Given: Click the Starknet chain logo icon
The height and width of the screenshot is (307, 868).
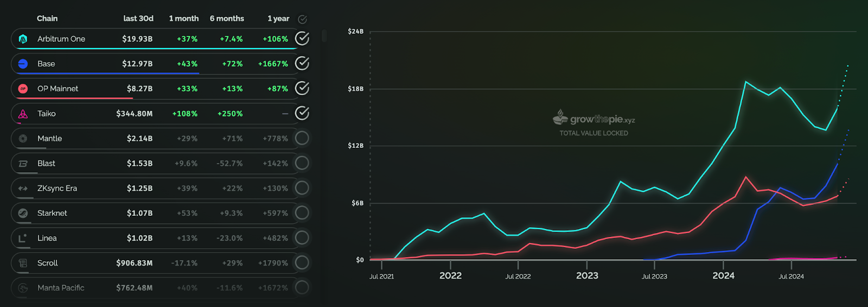Looking at the screenshot, I should point(23,214).
